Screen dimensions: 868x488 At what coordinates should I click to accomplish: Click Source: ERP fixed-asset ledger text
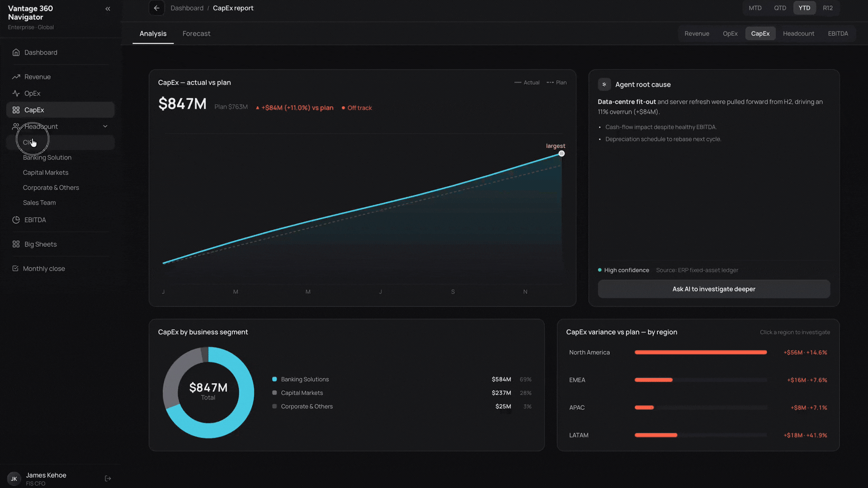click(x=697, y=270)
